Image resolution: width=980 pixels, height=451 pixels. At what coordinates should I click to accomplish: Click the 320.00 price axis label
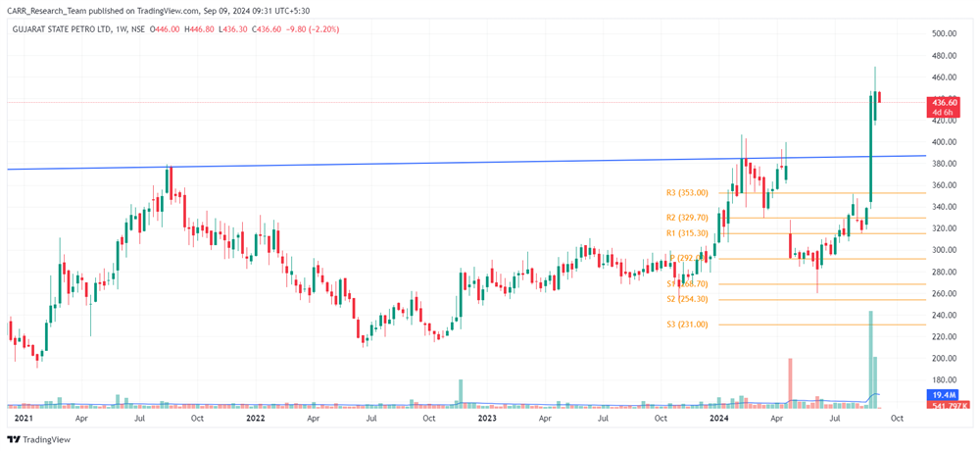coord(945,228)
